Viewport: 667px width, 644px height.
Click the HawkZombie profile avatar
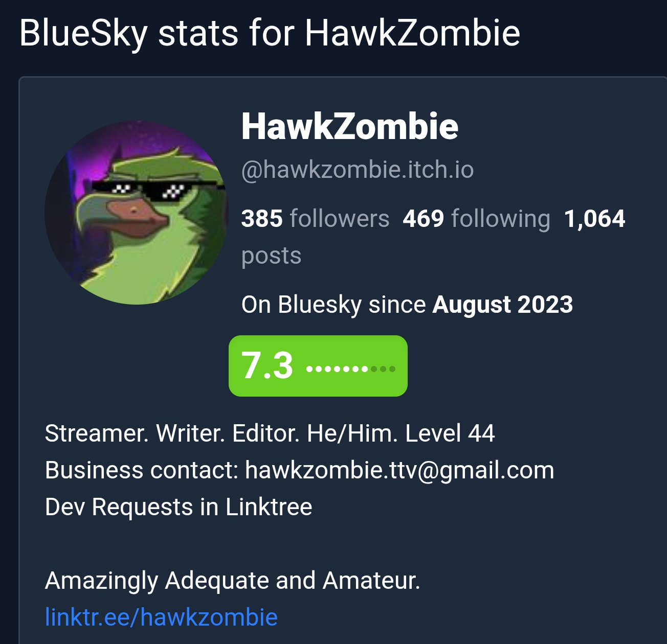point(137,212)
